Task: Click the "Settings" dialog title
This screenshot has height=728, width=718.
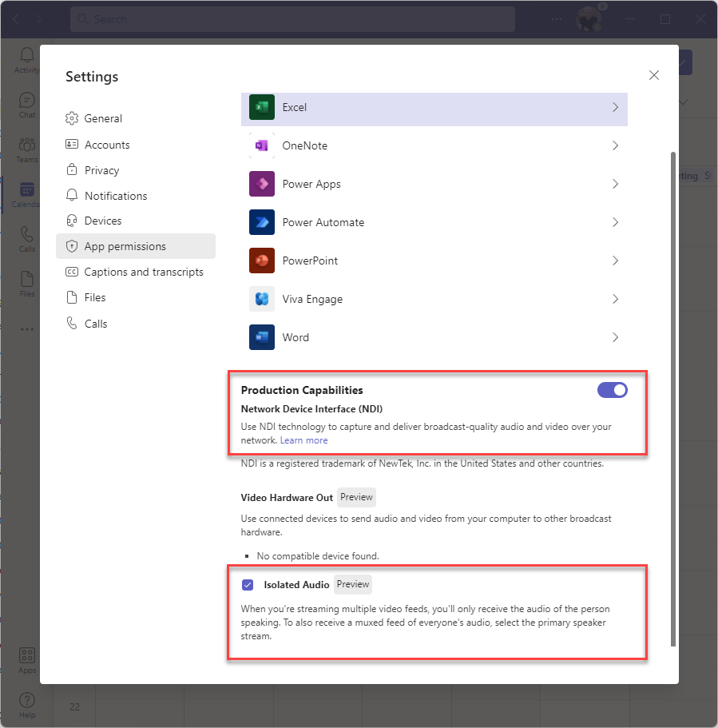Action: tap(92, 77)
